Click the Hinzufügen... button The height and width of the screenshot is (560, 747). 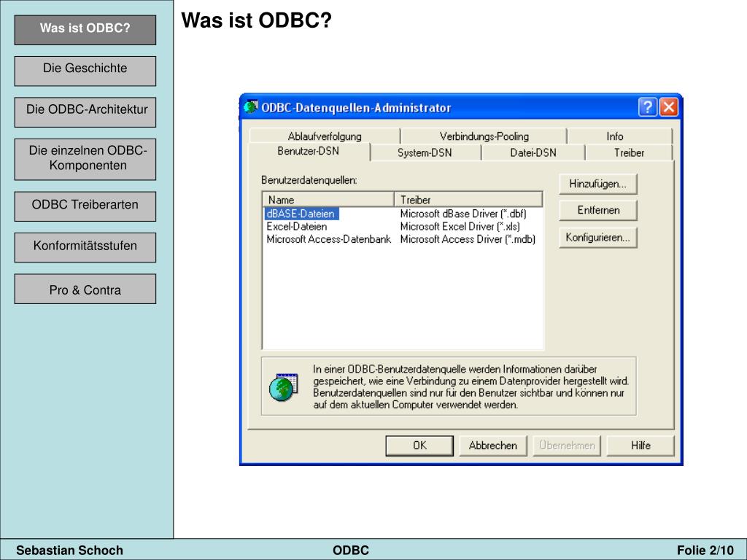tap(598, 184)
